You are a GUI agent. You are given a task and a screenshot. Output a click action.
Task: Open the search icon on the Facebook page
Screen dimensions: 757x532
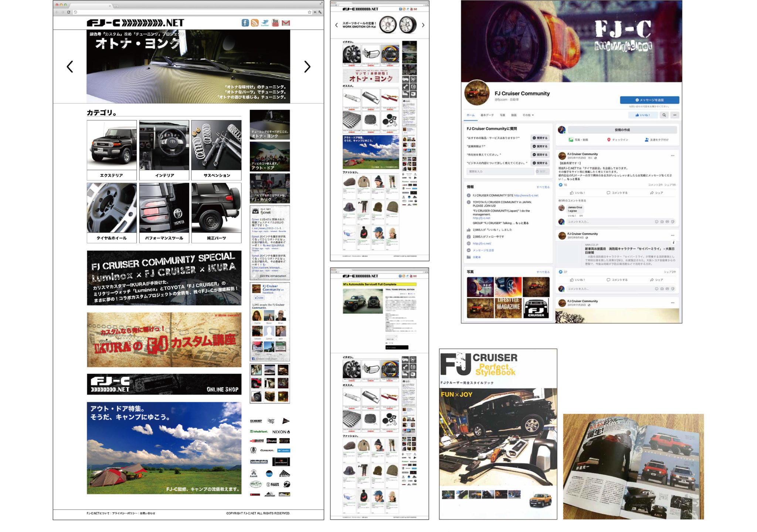pyautogui.click(x=664, y=115)
